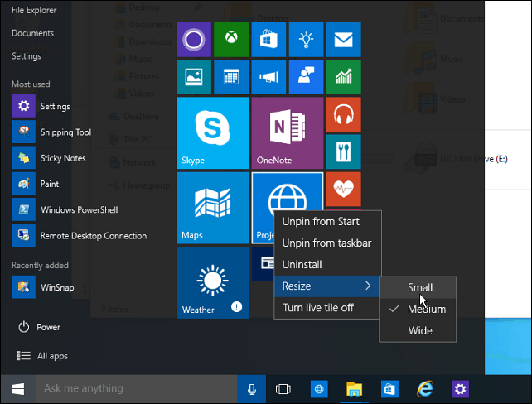Open the Mail tile
Image resolution: width=532 pixels, height=404 pixels.
[x=344, y=40]
